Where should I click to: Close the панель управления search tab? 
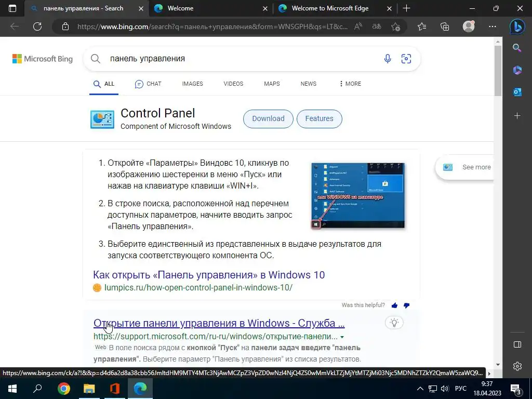pyautogui.click(x=141, y=8)
